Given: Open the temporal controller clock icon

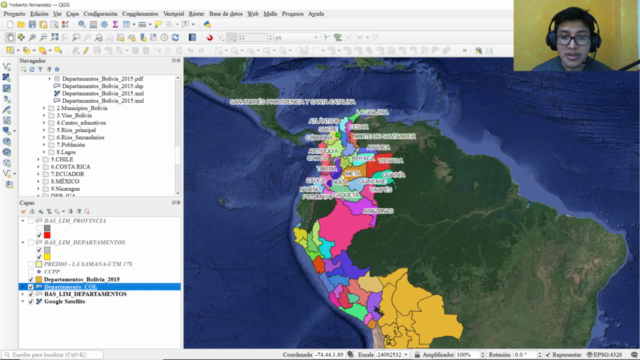Looking at the screenshot, I should pos(164,38).
